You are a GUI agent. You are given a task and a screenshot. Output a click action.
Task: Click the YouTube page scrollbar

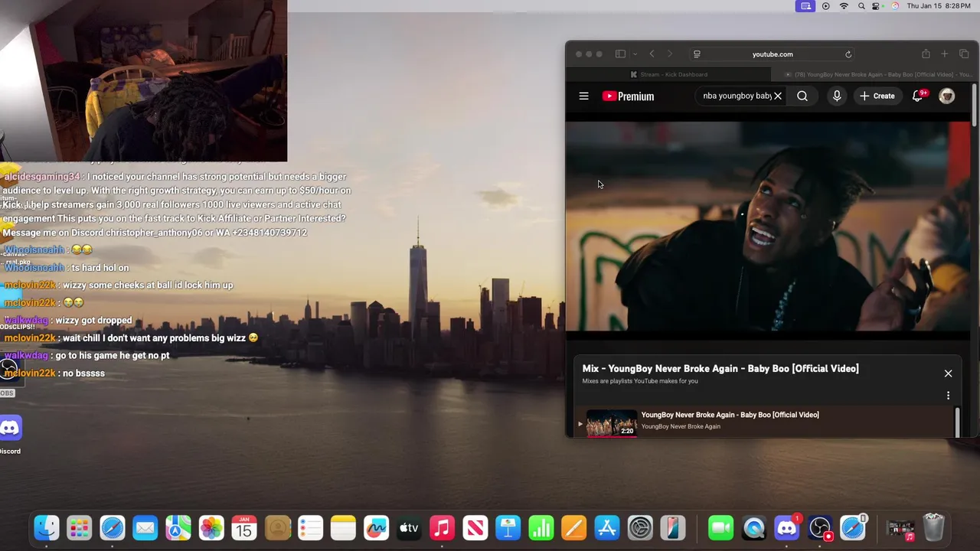(975, 103)
